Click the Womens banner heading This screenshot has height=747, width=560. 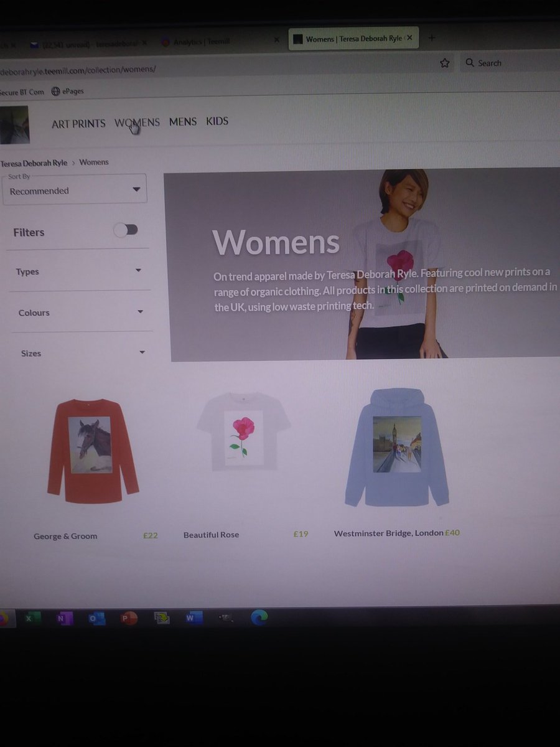[x=276, y=242]
